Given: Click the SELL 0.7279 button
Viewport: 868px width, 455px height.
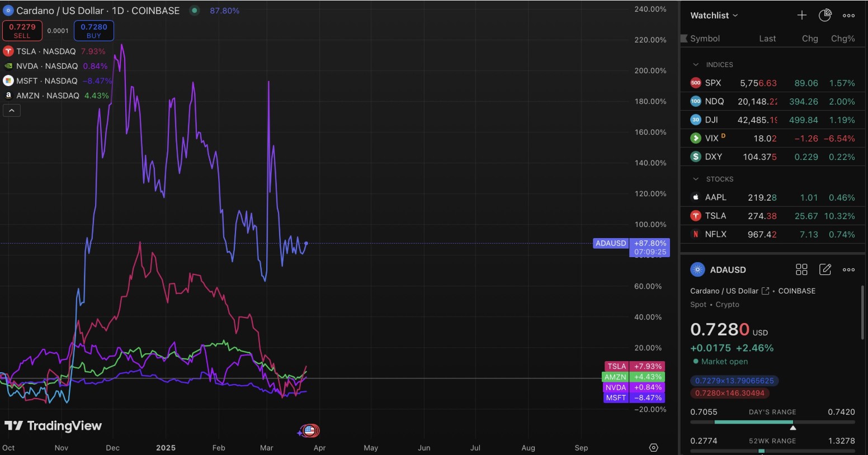Looking at the screenshot, I should pos(22,31).
